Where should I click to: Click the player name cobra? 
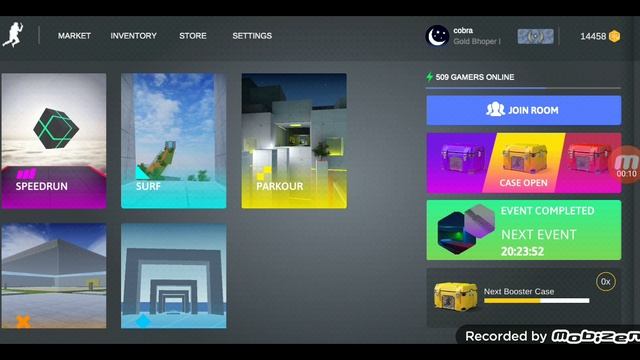(463, 31)
